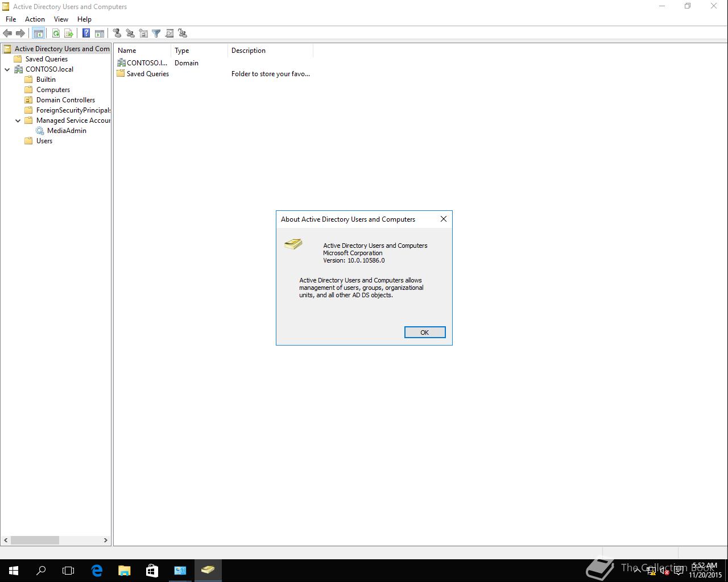728x582 pixels.
Task: Open the Help menu
Action: pos(84,19)
